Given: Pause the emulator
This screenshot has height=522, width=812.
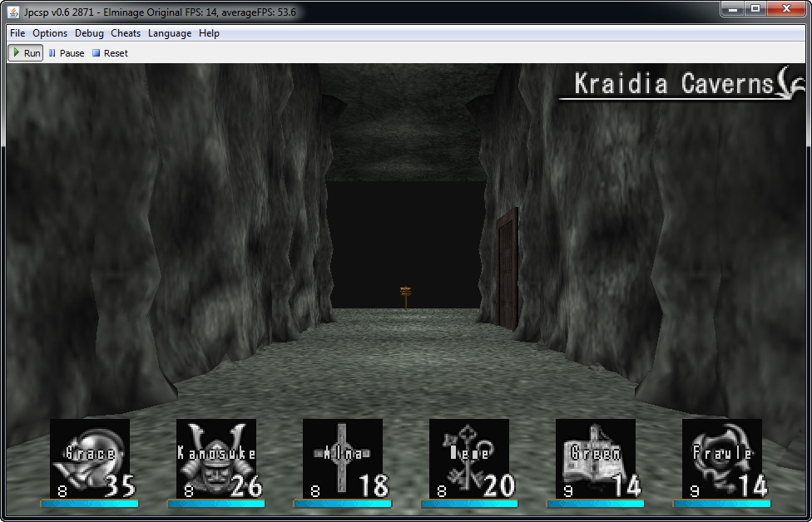Looking at the screenshot, I should 67,52.
